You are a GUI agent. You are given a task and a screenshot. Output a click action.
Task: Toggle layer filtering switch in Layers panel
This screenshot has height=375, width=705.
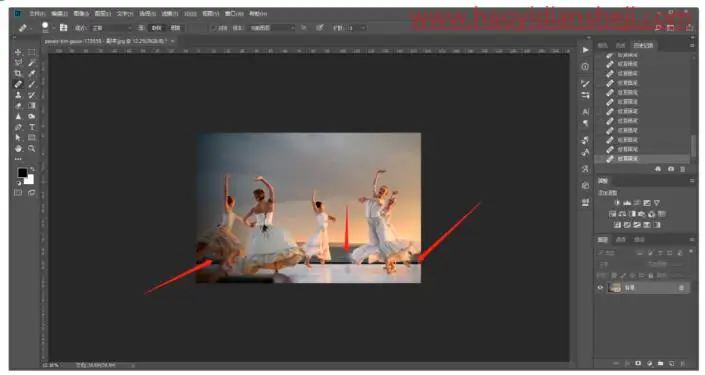point(691,252)
